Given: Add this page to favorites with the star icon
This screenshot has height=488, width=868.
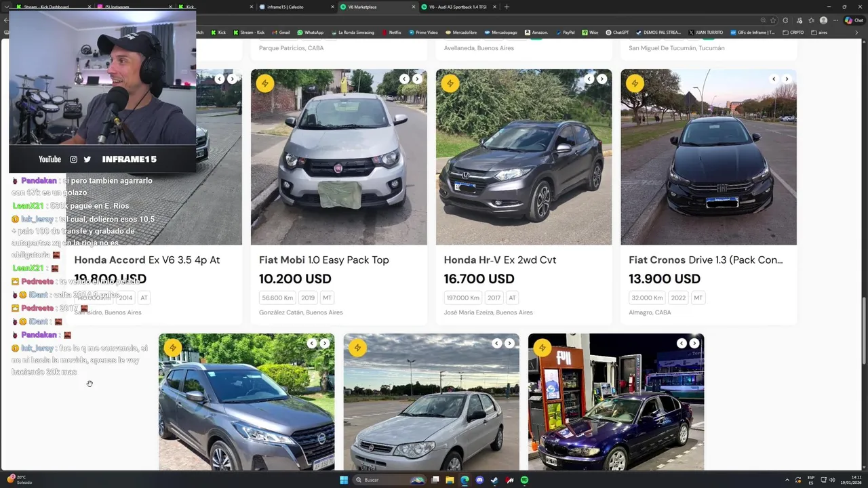Looking at the screenshot, I should coord(772,20).
